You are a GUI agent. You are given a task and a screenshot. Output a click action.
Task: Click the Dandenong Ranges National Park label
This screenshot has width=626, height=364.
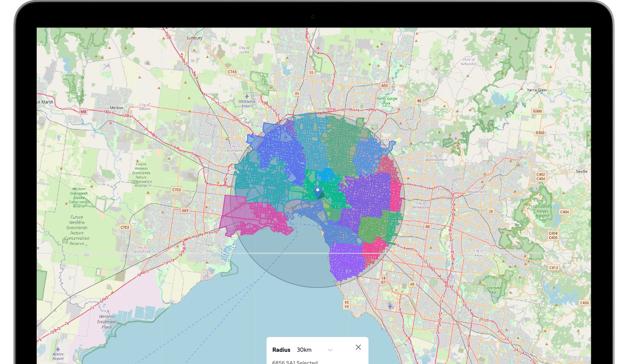pos(542,213)
